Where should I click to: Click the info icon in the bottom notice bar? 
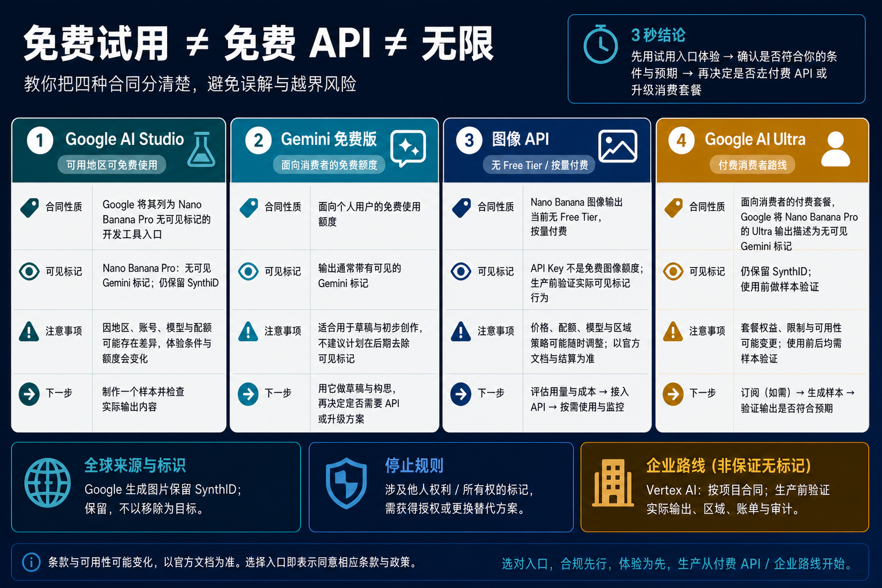pyautogui.click(x=32, y=562)
